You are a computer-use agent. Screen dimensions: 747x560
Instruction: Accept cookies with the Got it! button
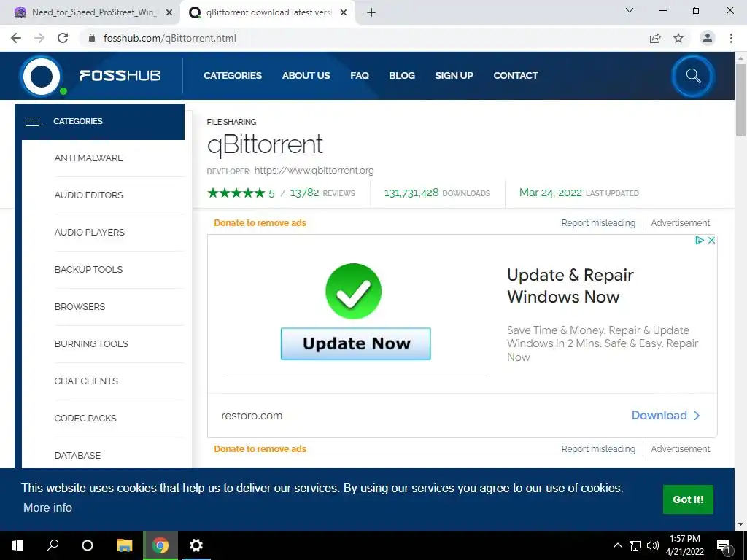(688, 499)
